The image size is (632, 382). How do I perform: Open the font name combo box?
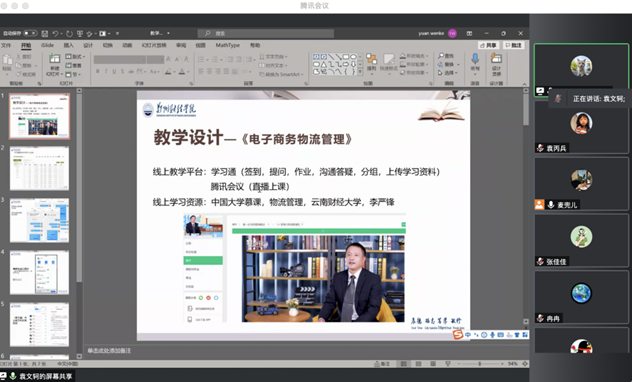[120, 60]
